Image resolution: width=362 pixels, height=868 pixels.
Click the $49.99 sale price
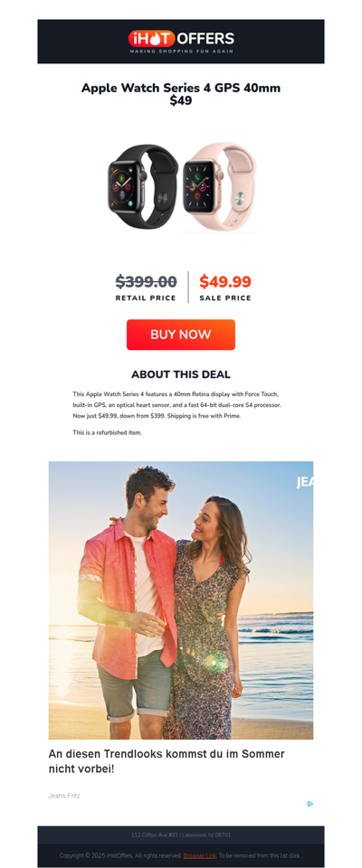225,282
